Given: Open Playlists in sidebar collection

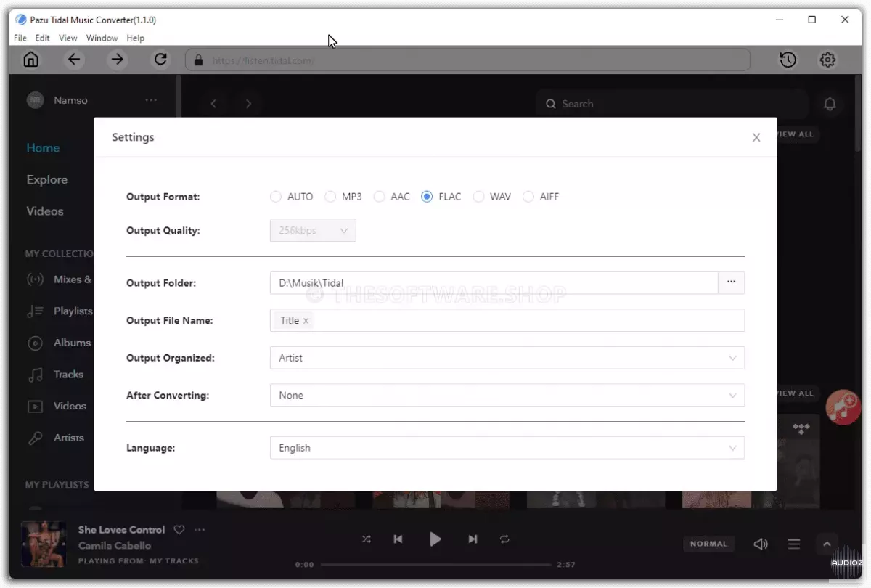Looking at the screenshot, I should (x=59, y=311).
